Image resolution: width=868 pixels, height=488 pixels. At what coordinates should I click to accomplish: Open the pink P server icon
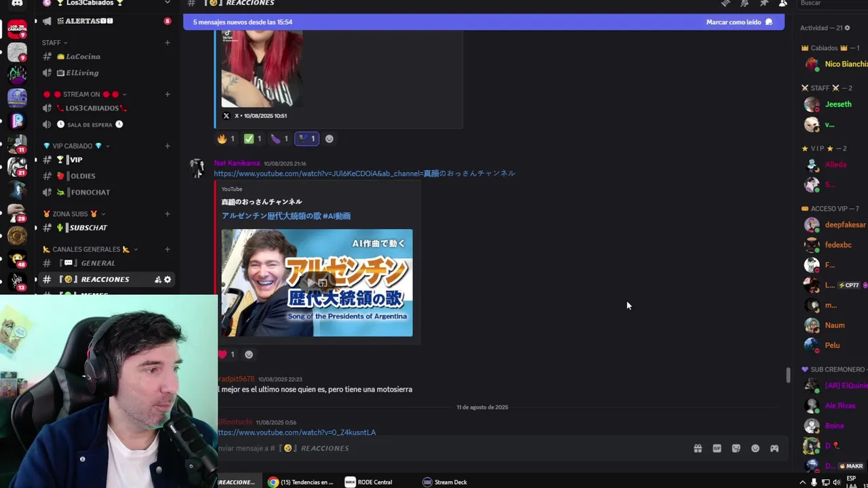click(x=17, y=121)
